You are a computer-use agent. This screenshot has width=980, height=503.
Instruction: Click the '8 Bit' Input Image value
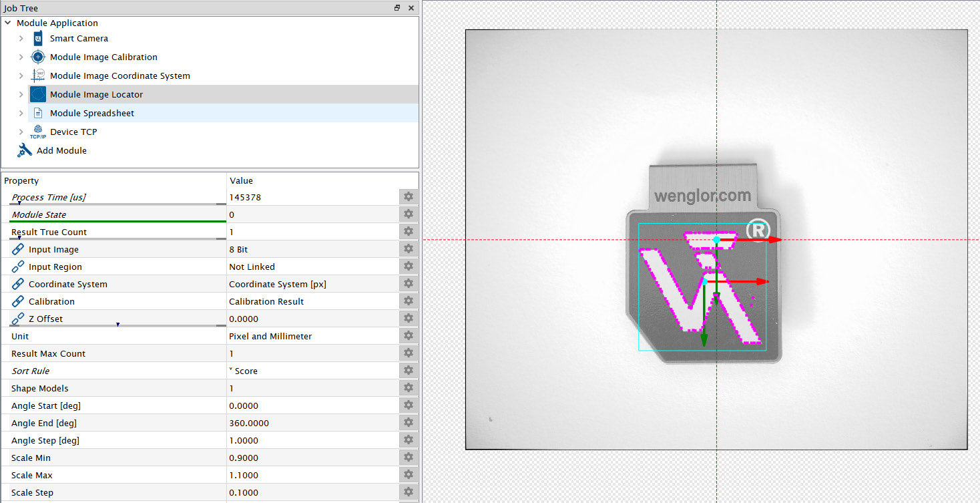click(238, 249)
